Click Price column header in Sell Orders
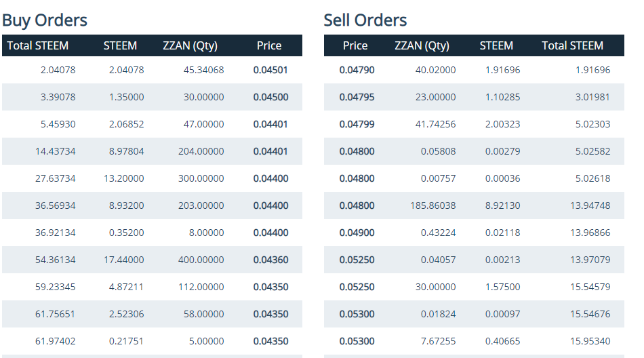 355,45
